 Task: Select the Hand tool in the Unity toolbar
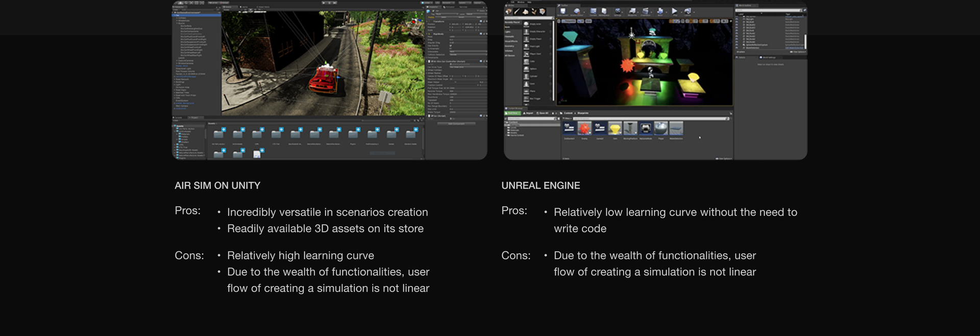(177, 3)
